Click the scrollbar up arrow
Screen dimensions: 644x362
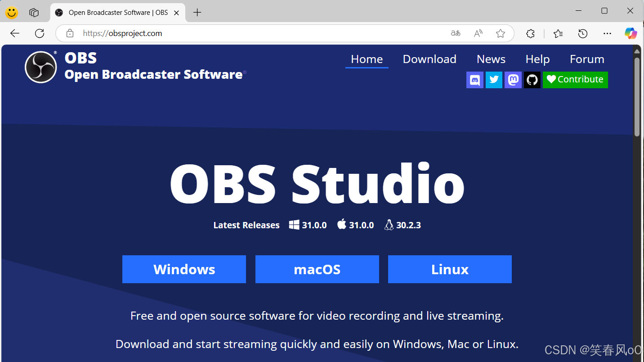click(x=637, y=50)
